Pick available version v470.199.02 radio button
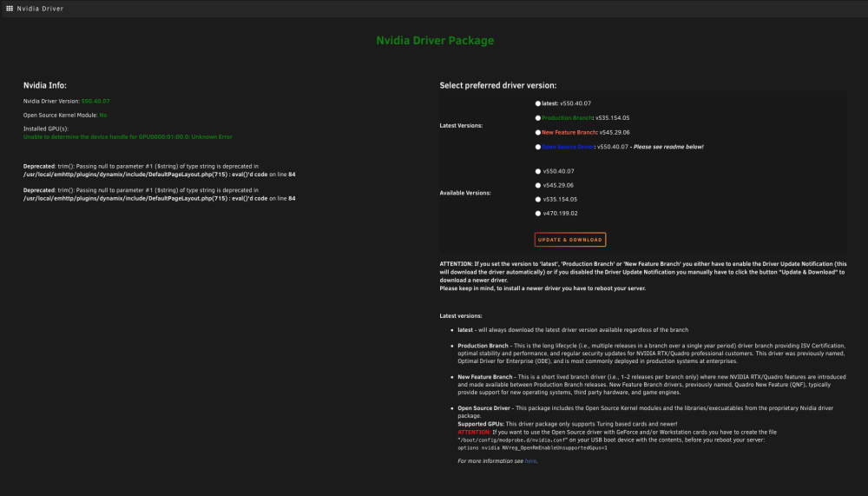The width and height of the screenshot is (868, 496). coord(537,214)
